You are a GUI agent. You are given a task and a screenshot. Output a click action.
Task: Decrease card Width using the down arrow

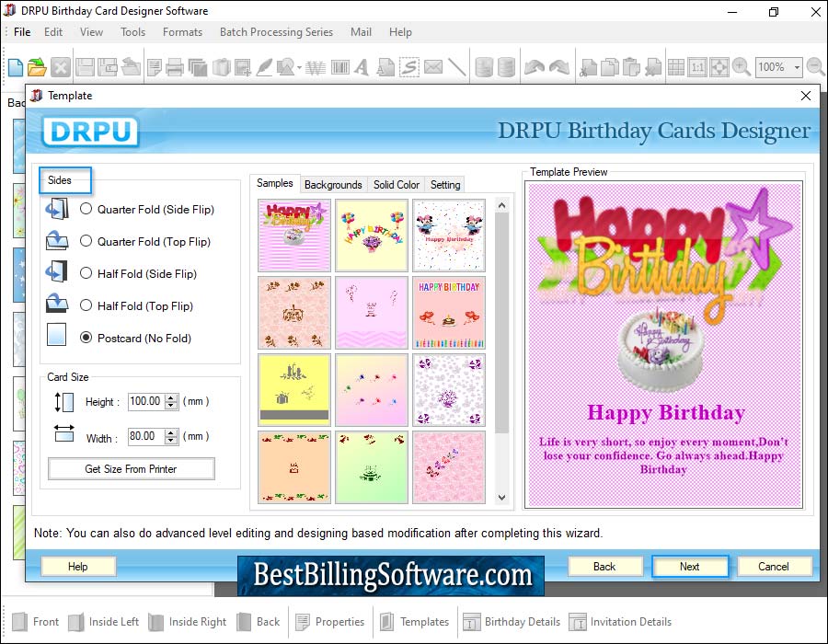click(x=172, y=443)
